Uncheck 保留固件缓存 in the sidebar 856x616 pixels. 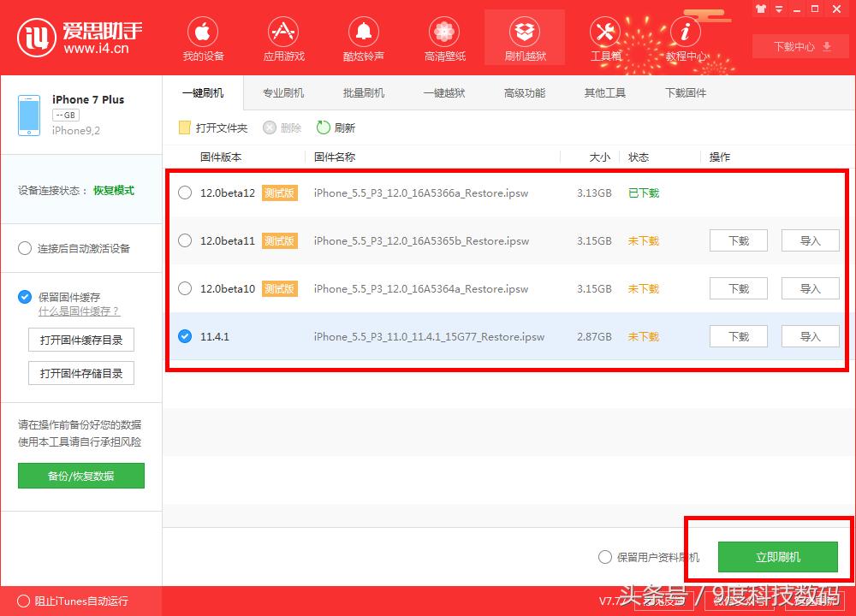point(25,297)
